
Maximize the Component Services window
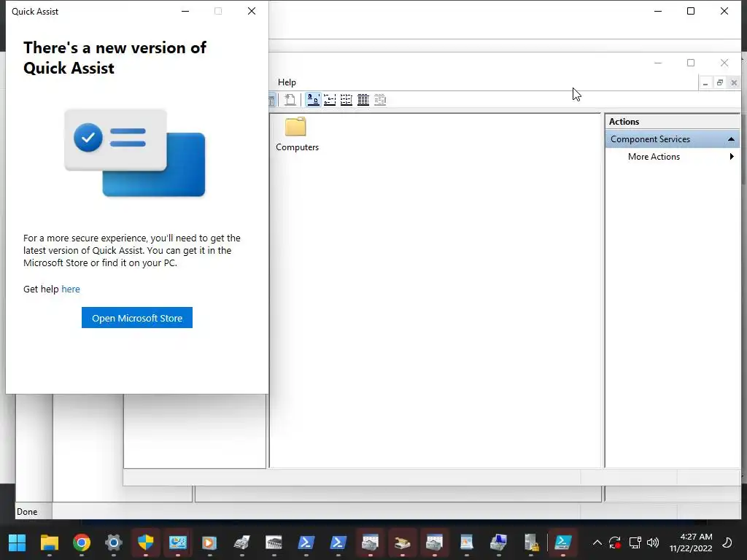pyautogui.click(x=691, y=63)
